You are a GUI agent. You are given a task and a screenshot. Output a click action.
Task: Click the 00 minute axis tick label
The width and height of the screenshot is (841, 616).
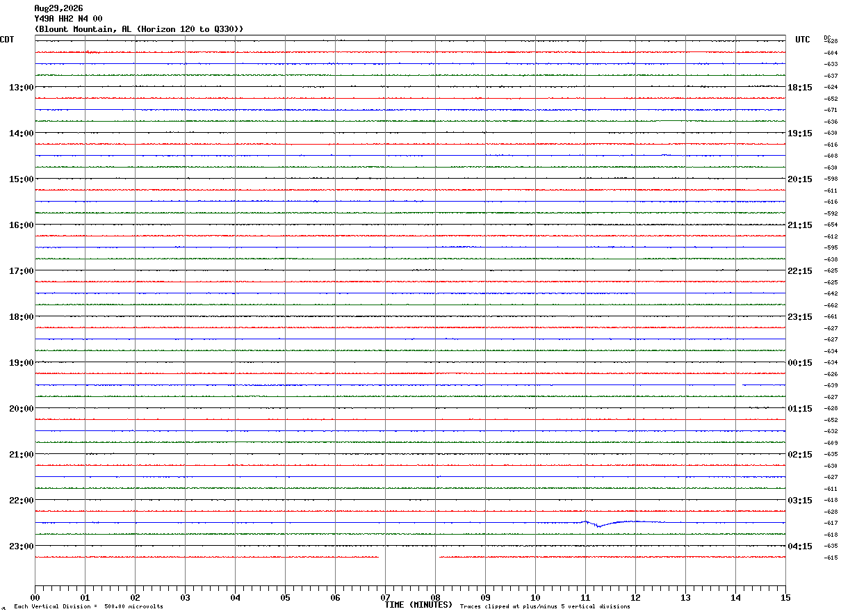tap(35, 597)
